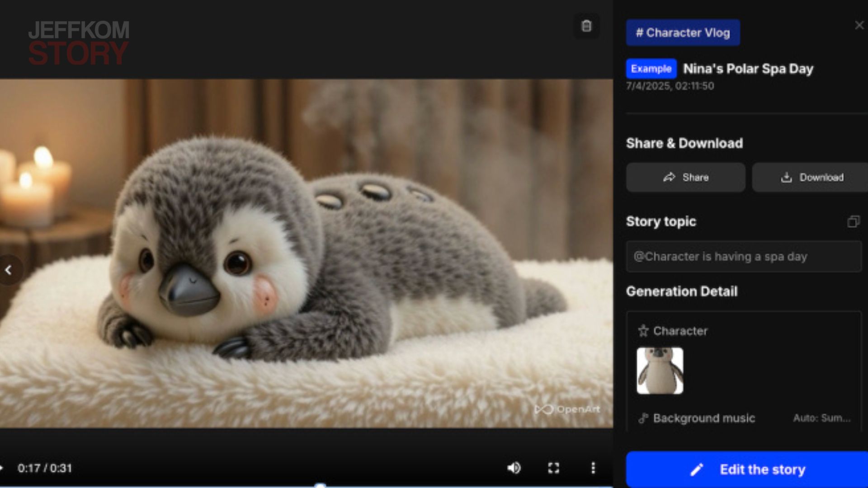868x488 pixels.
Task: Open the video player three-dot menu
Action: pos(593,468)
